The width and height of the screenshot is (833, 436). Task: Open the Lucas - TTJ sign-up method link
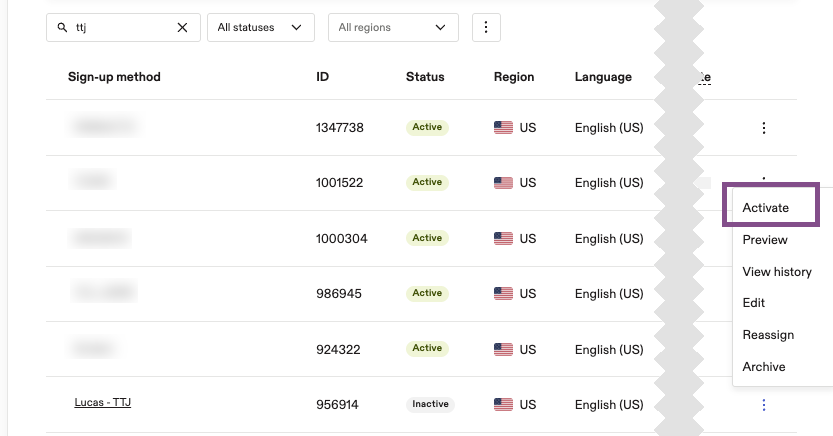tap(103, 402)
